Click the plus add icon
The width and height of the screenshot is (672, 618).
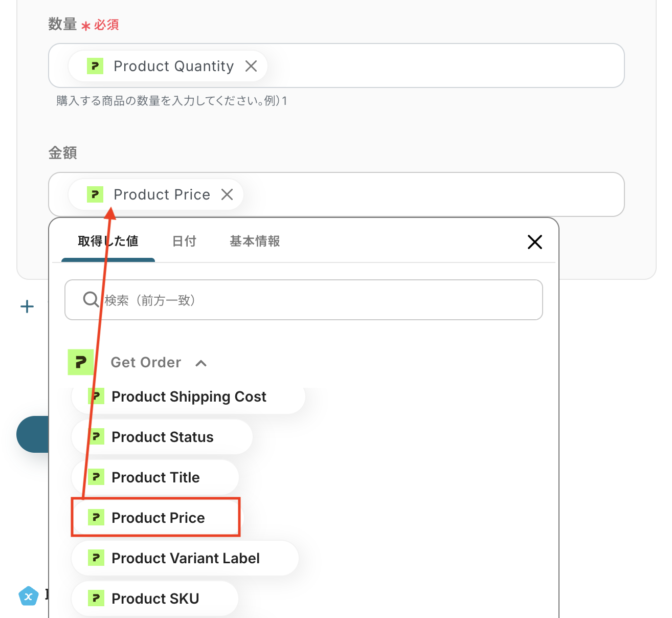coord(27,306)
